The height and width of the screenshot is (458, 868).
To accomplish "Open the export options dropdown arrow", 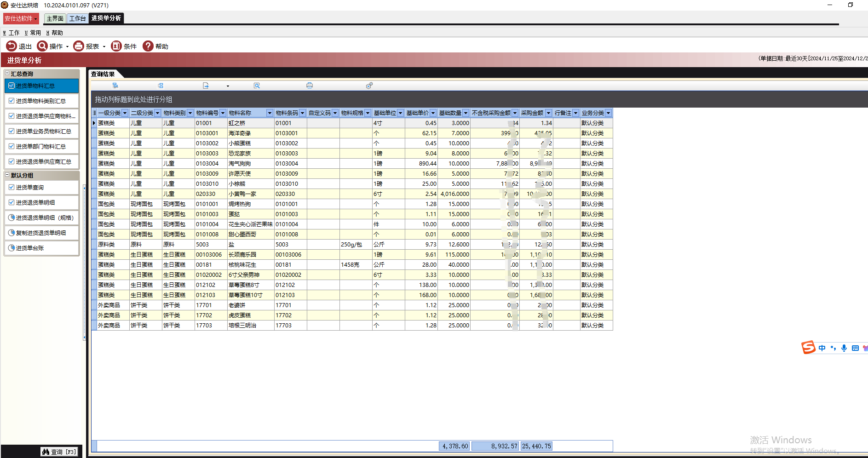I will (228, 86).
